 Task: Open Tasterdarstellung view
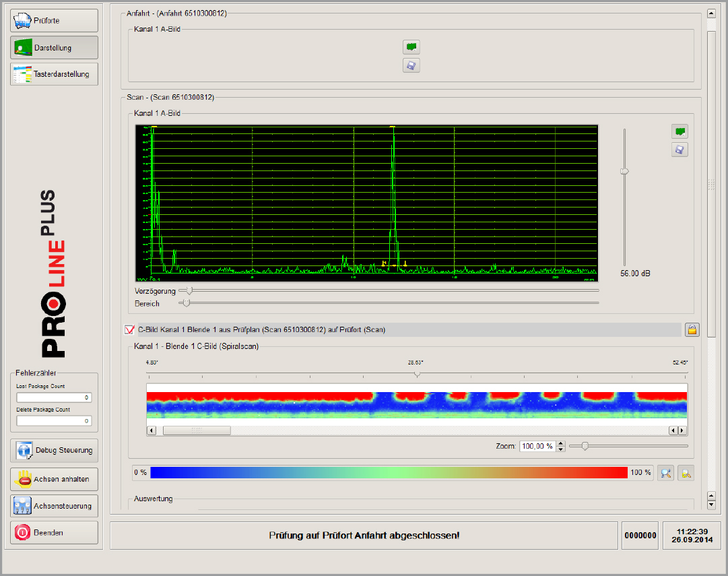(x=54, y=74)
